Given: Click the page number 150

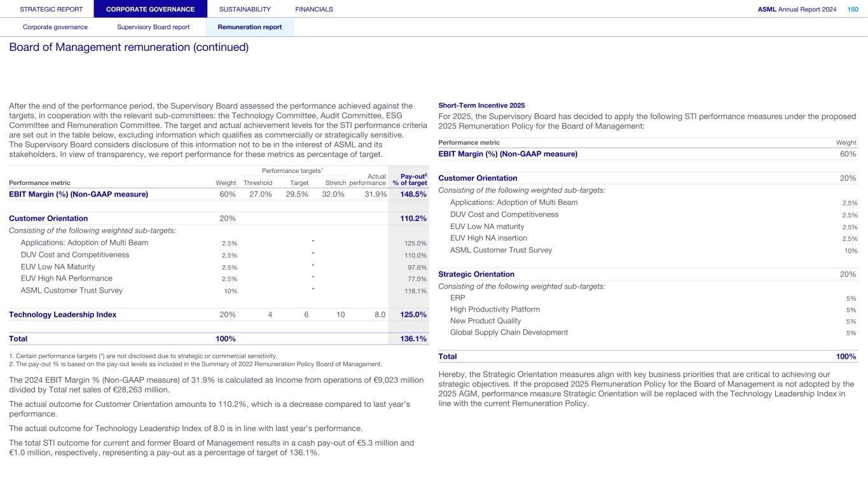Looking at the screenshot, I should pos(852,9).
